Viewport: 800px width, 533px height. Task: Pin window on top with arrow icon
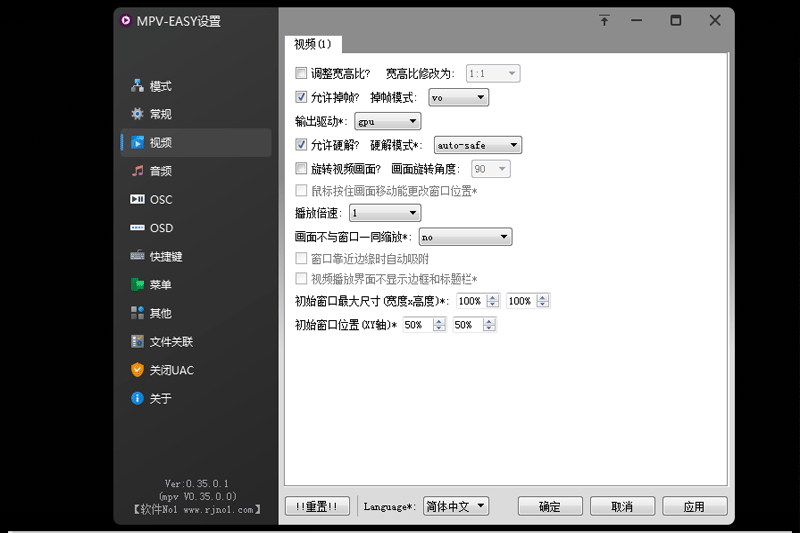pyautogui.click(x=604, y=20)
